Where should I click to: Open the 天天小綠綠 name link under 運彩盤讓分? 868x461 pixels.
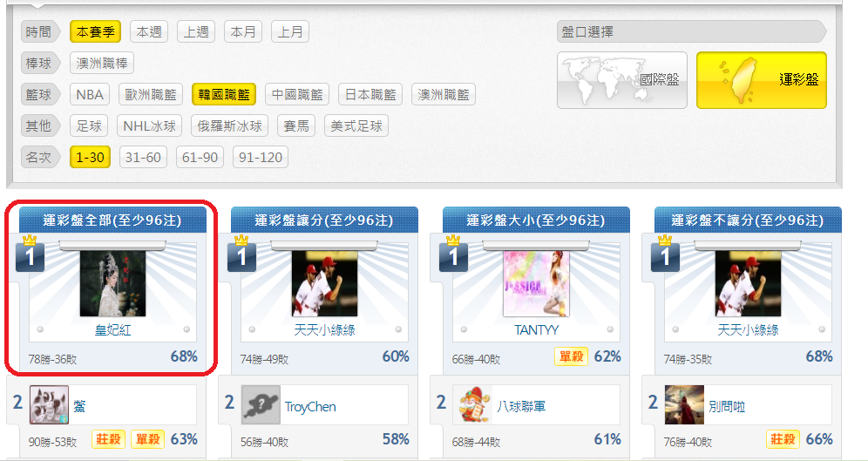[324, 329]
